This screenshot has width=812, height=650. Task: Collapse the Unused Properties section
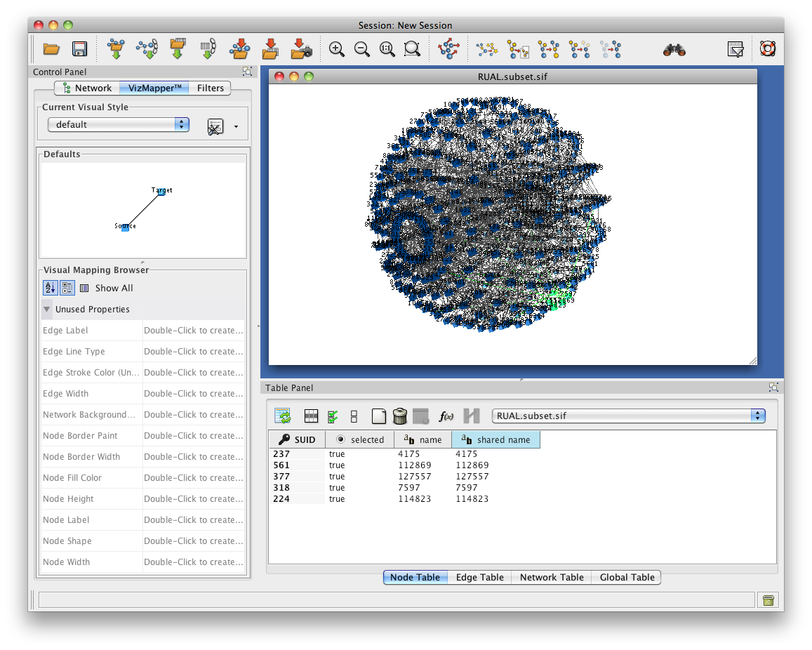[x=47, y=309]
